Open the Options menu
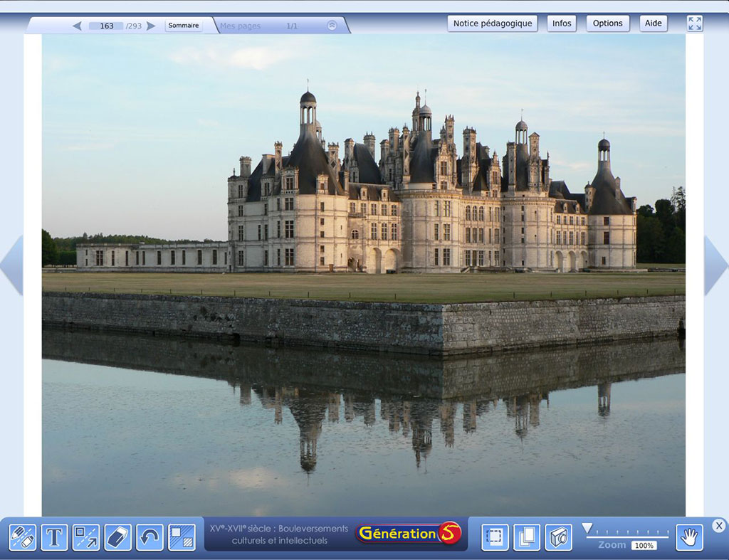The image size is (729, 560). pos(607,23)
